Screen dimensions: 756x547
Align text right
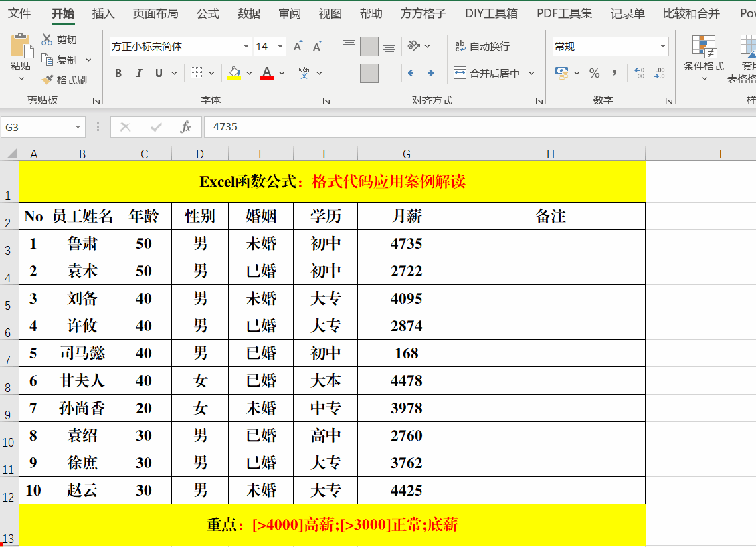coord(389,74)
